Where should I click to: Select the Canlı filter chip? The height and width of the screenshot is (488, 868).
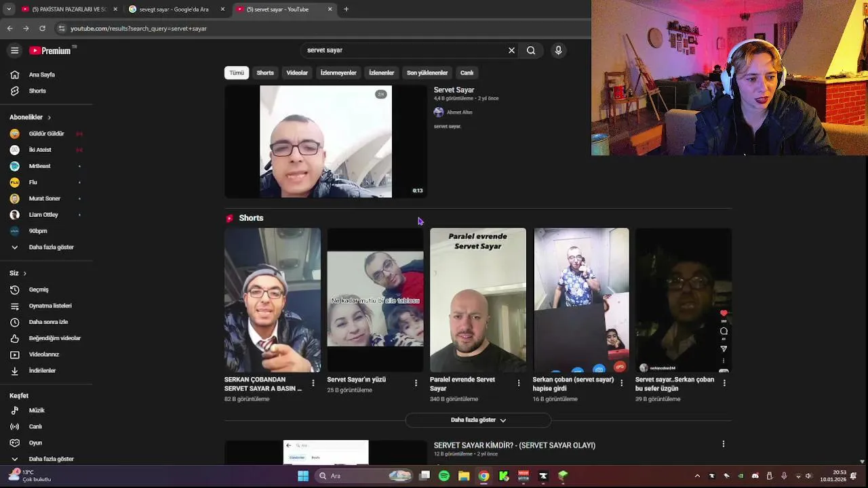point(467,73)
